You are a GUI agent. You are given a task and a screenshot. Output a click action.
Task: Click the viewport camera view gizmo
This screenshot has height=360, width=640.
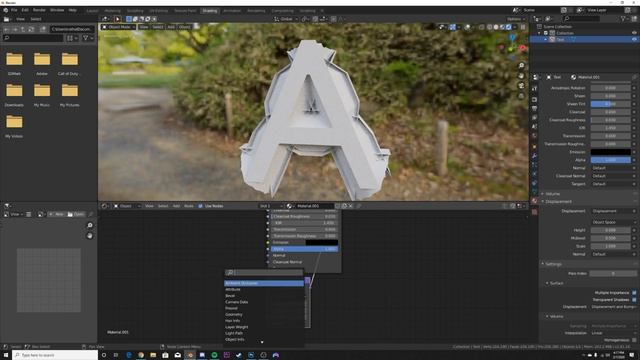click(521, 86)
